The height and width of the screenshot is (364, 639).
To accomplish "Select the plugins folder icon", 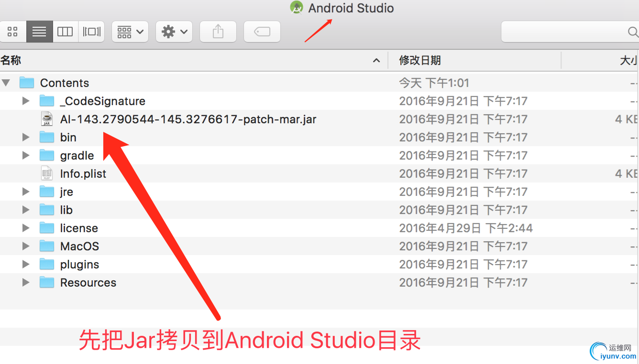I will (47, 264).
